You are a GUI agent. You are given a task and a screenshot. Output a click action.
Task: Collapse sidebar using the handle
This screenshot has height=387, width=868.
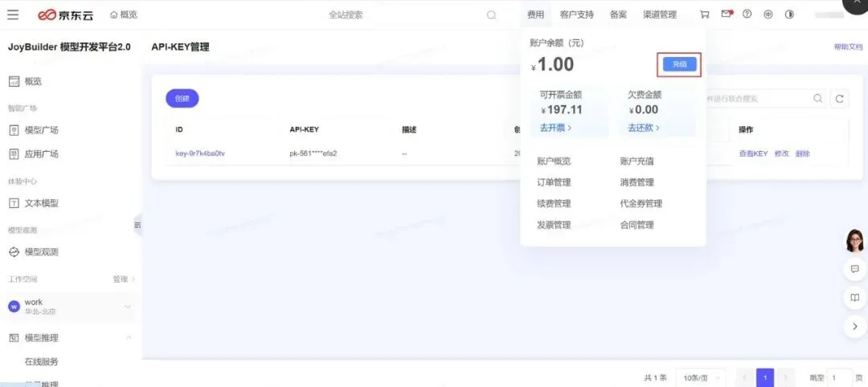click(x=138, y=225)
